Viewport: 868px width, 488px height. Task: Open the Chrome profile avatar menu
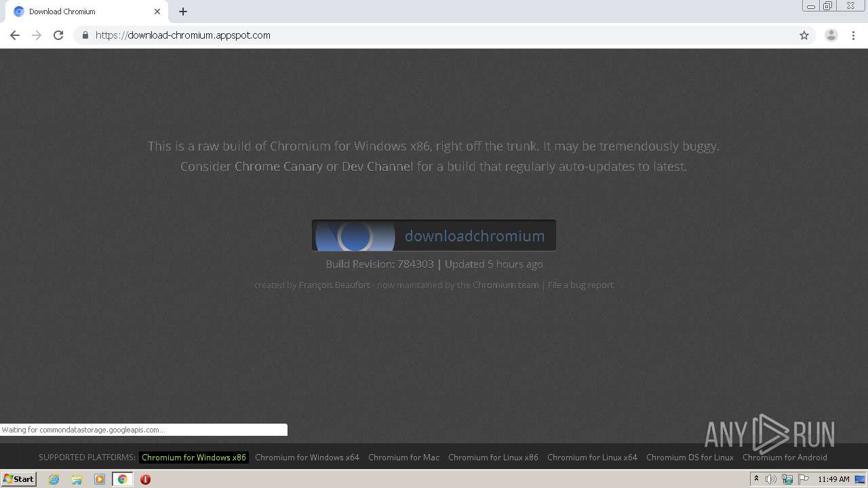pos(831,35)
